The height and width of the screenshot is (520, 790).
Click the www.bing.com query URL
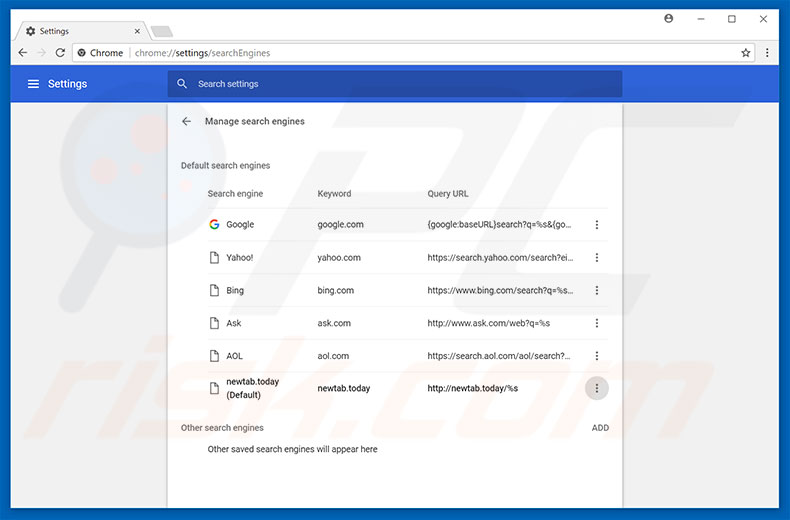(x=500, y=290)
